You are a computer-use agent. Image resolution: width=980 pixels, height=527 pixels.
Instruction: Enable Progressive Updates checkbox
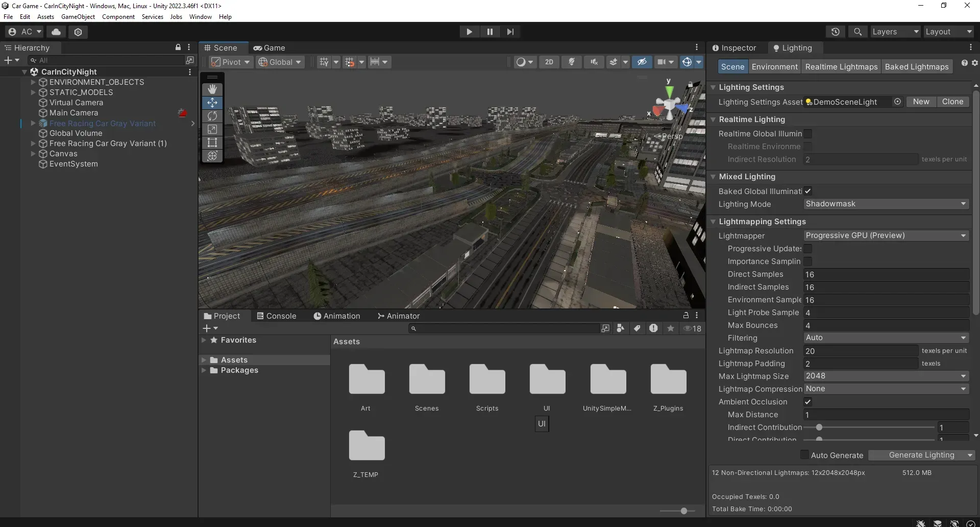point(808,249)
